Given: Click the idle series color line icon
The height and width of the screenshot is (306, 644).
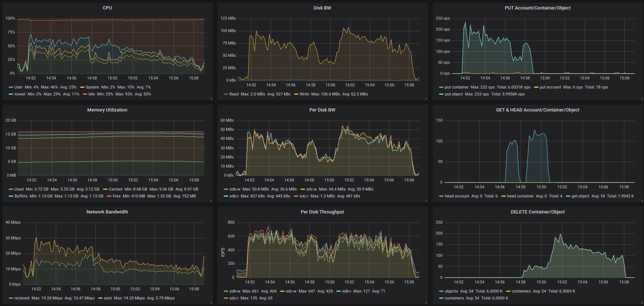Looking at the screenshot, I should pos(85,94).
